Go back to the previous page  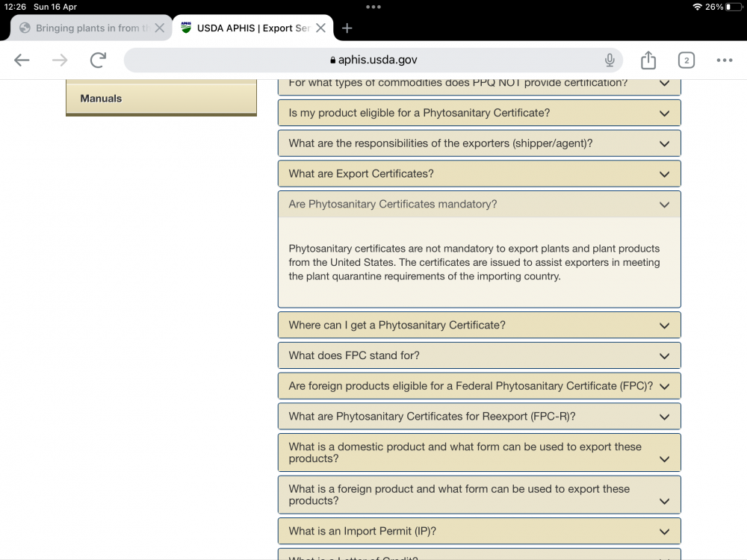pyautogui.click(x=22, y=60)
